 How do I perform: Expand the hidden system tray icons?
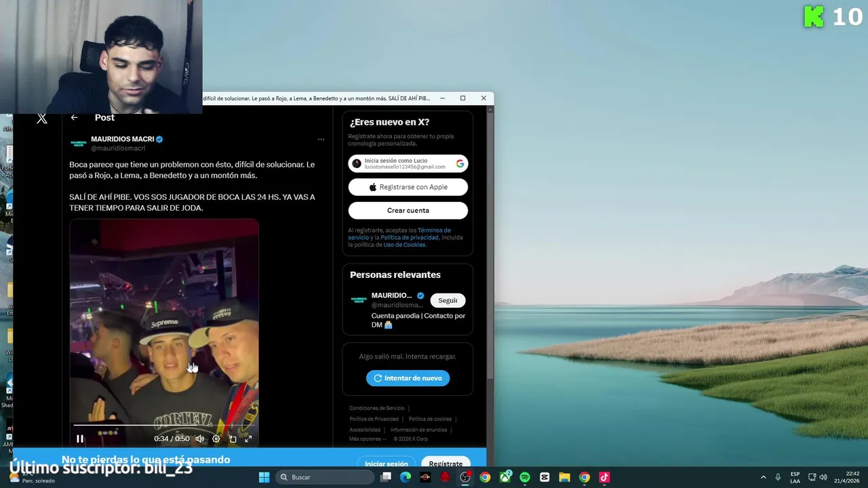point(763,477)
